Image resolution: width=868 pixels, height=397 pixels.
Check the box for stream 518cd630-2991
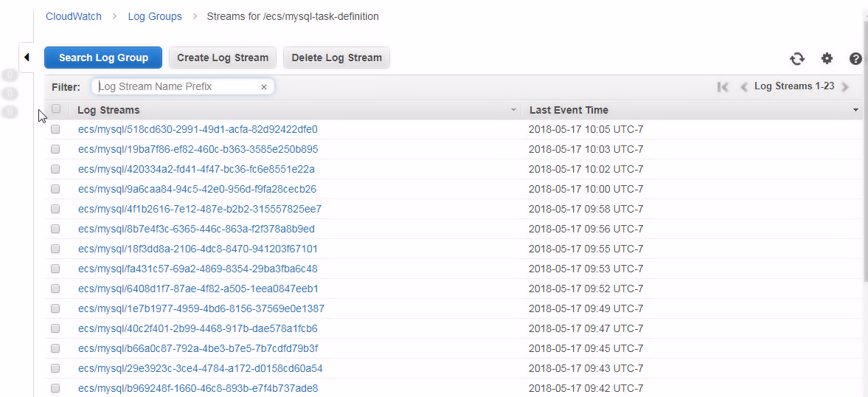point(55,130)
